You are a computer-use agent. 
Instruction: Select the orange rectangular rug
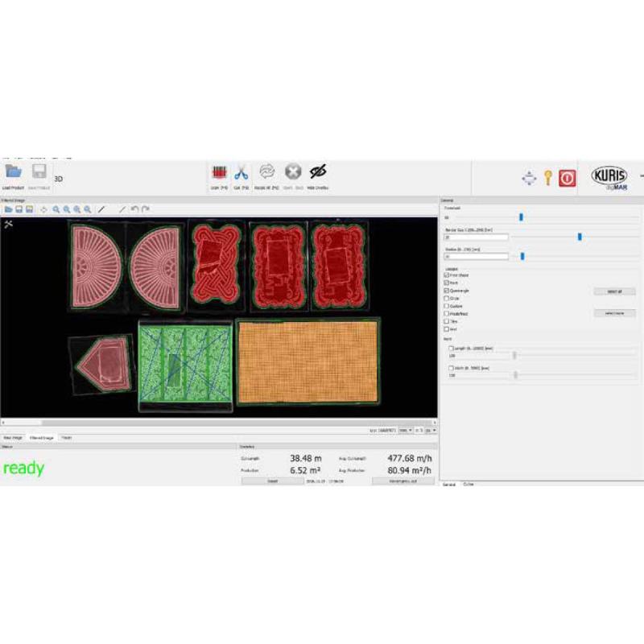[308, 362]
